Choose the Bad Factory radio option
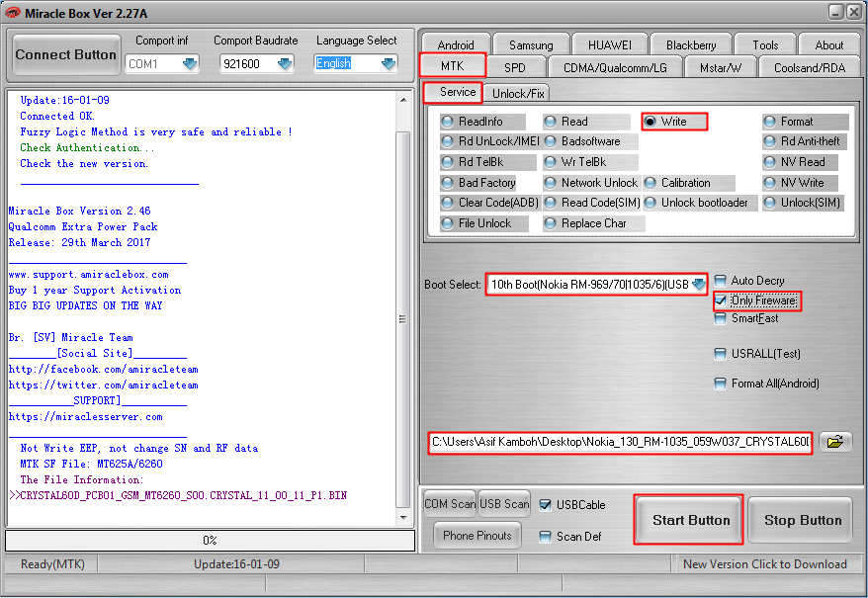This screenshot has height=598, width=868. (478, 182)
